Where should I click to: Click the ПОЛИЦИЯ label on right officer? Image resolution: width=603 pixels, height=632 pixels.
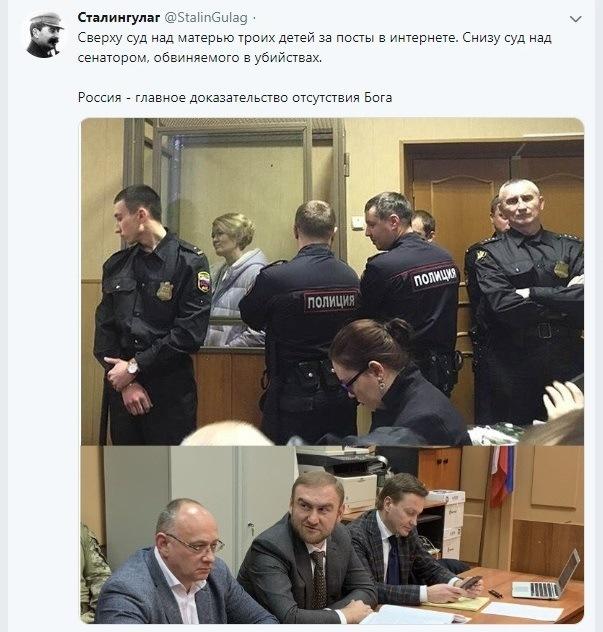point(435,277)
